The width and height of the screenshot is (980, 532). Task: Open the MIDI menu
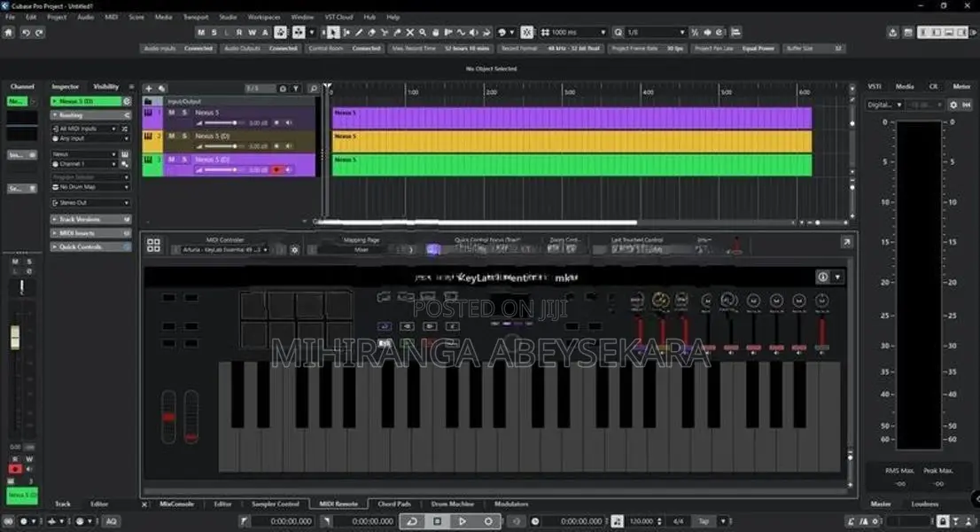coord(112,18)
